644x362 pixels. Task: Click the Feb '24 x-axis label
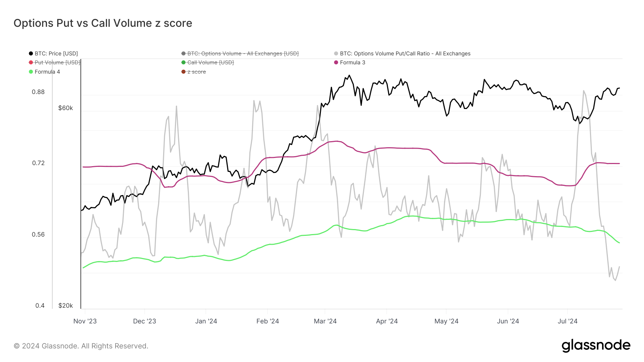click(268, 321)
